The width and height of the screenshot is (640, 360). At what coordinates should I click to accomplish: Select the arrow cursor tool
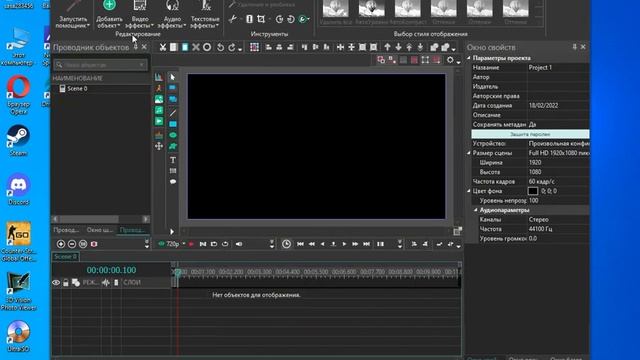[173, 77]
